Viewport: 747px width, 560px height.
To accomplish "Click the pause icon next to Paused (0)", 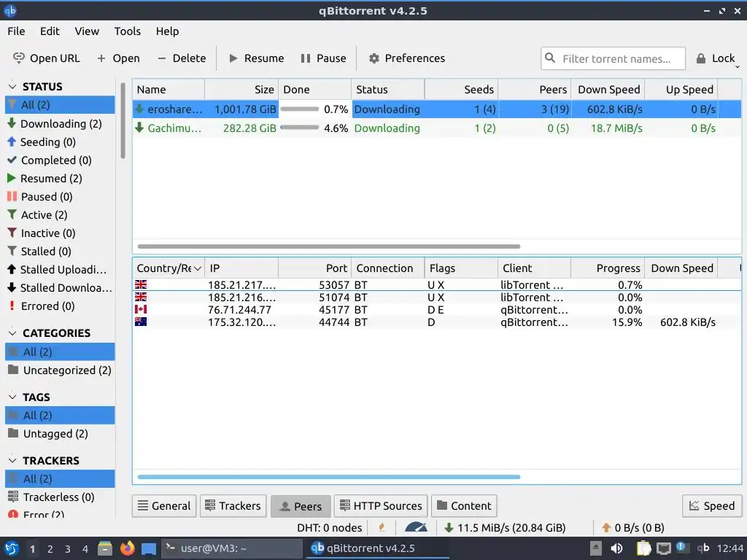I will coord(12,196).
